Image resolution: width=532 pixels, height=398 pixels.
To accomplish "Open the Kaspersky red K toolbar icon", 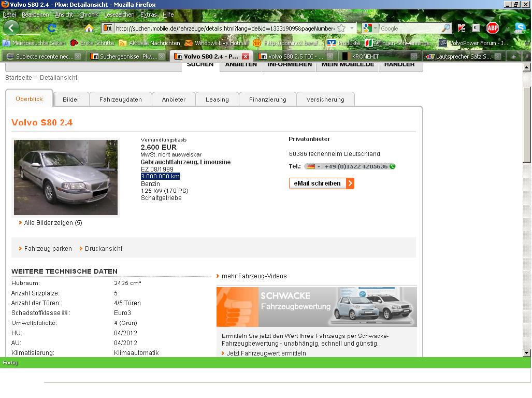I will 462,28.
